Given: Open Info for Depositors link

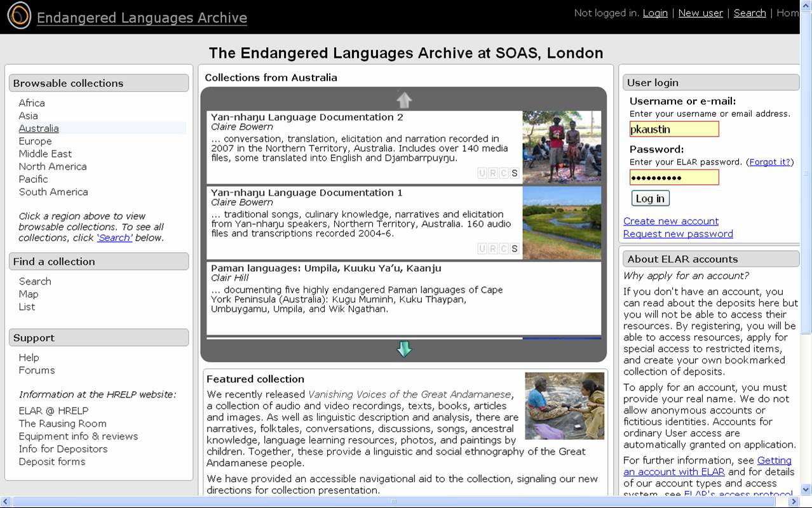Looking at the screenshot, I should pos(63,449).
